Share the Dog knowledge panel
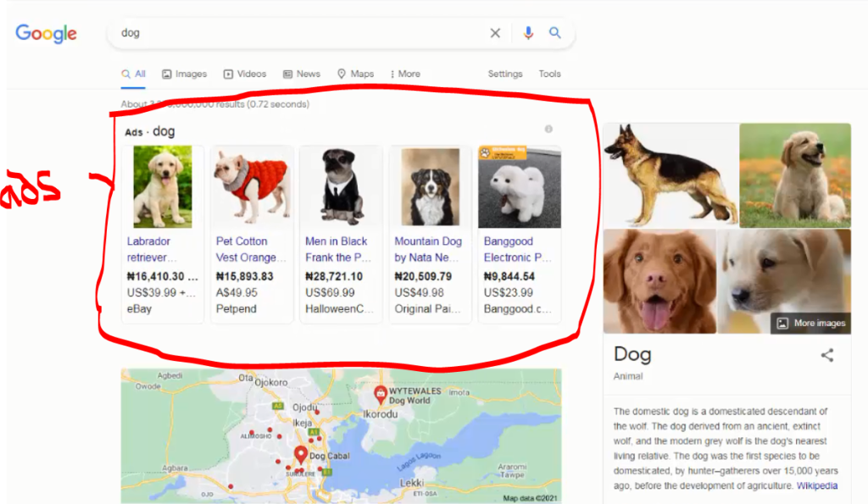868x504 pixels. click(827, 356)
